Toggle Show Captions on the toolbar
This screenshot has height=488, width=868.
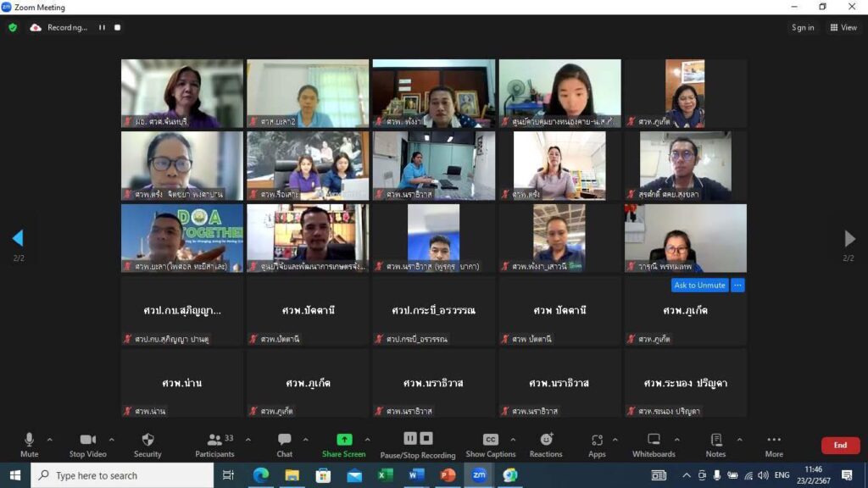tap(490, 444)
